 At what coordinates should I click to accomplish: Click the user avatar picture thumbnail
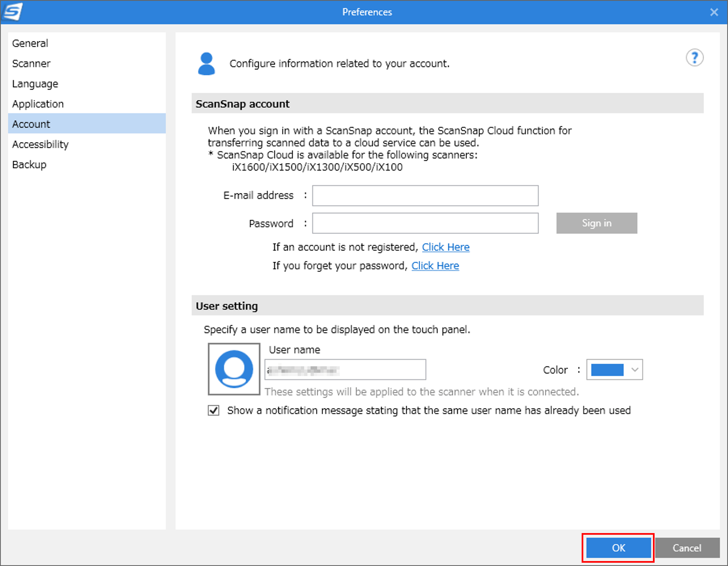234,369
